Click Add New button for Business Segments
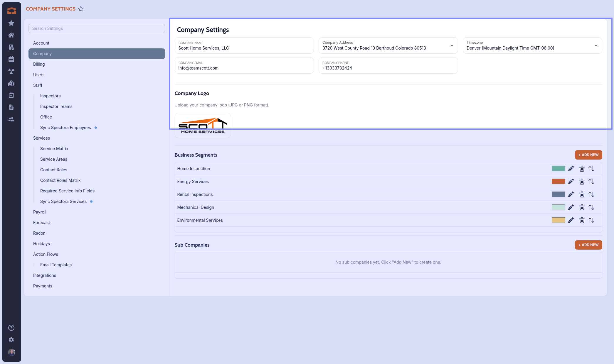The width and height of the screenshot is (614, 364). (588, 155)
